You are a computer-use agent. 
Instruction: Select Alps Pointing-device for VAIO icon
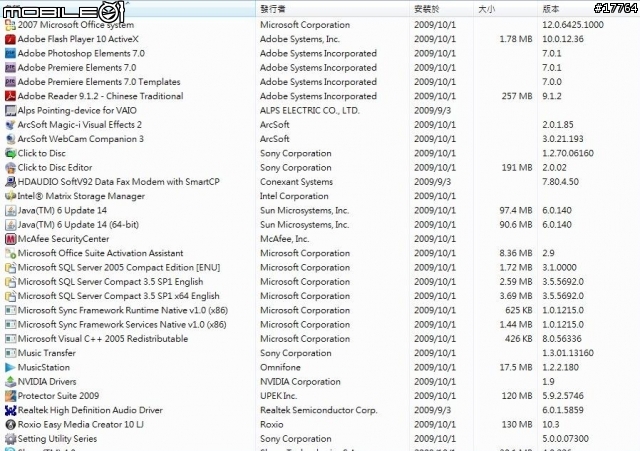[x=10, y=111]
